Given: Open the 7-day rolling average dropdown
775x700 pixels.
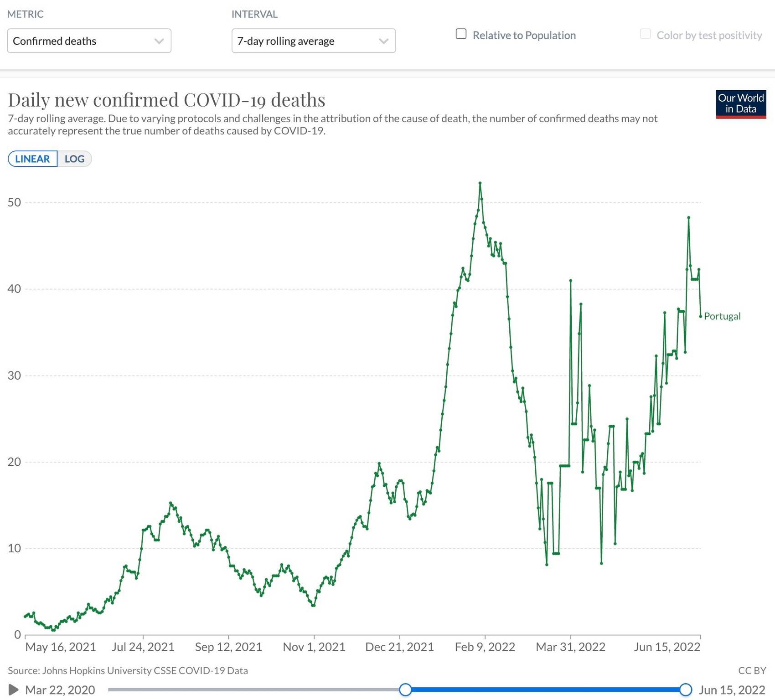Looking at the screenshot, I should (x=313, y=41).
